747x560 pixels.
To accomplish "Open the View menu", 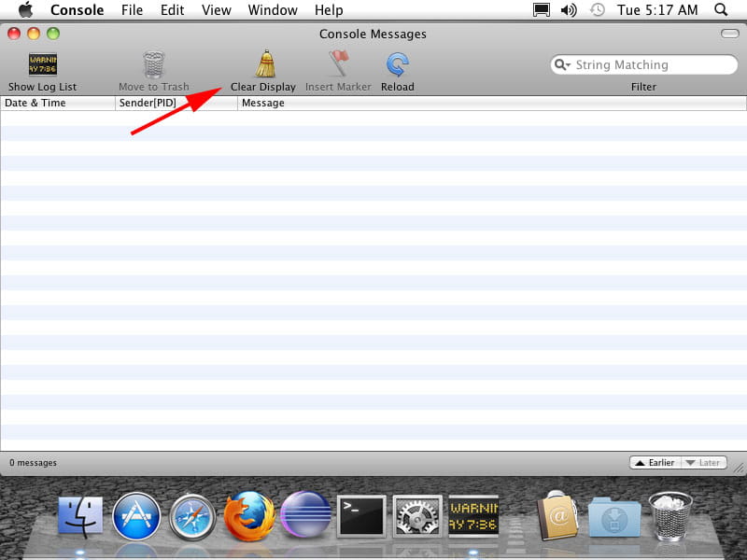I will pos(217,9).
